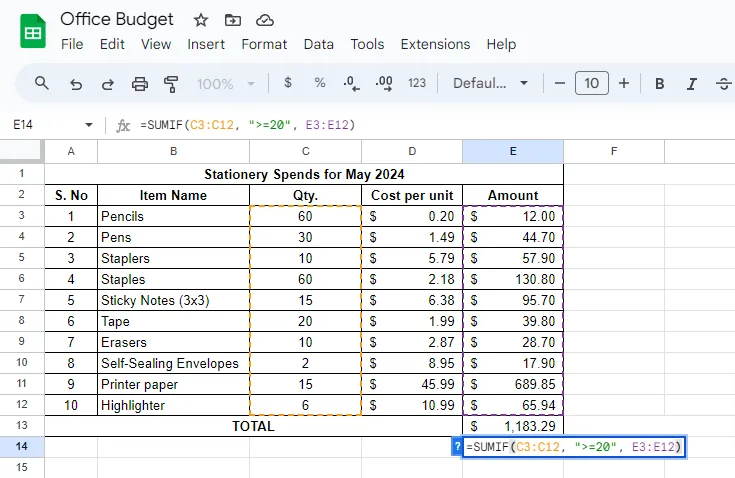Format as currency with dollar icon
Viewport: 735px width, 478px height.
tap(288, 83)
